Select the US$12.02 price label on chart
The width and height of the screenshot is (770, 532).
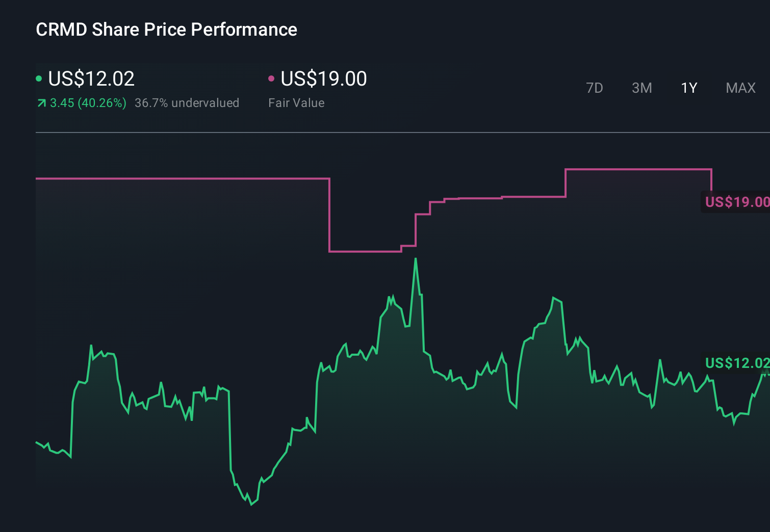click(x=736, y=363)
